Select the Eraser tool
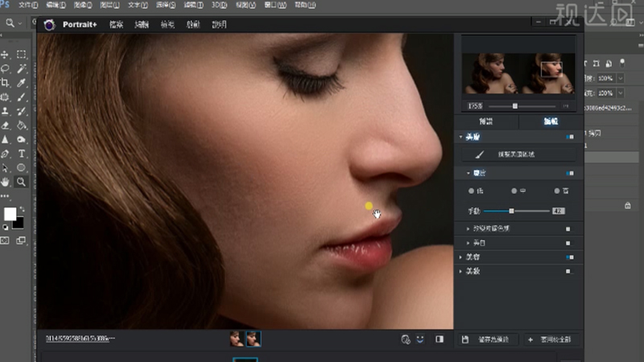 pyautogui.click(x=5, y=125)
